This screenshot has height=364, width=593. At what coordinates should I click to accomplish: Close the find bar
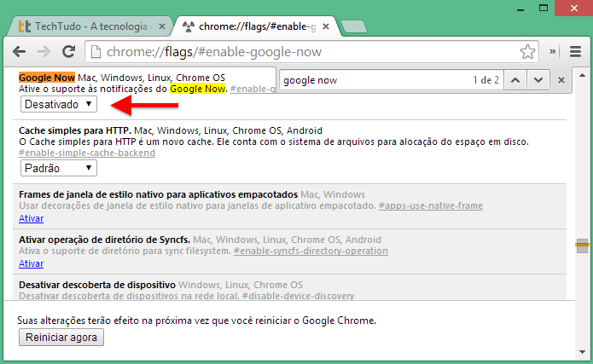pos(561,80)
